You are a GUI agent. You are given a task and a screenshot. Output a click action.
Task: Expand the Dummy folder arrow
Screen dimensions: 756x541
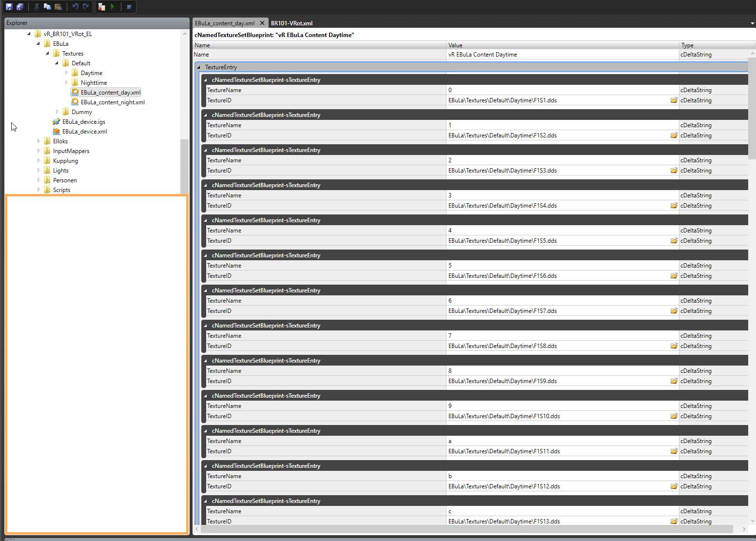tap(57, 112)
